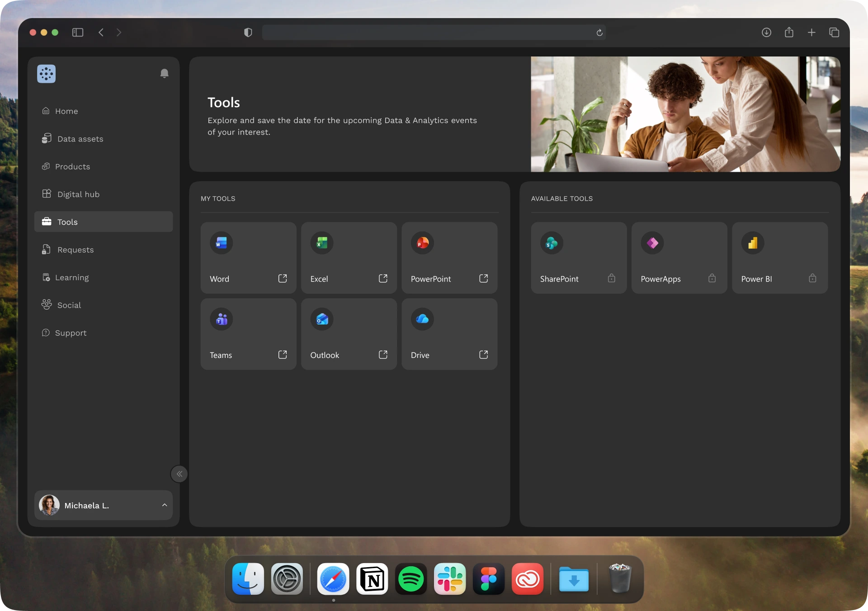Click the Drive cloud icon
Screen dimensions: 868x611
(422, 319)
